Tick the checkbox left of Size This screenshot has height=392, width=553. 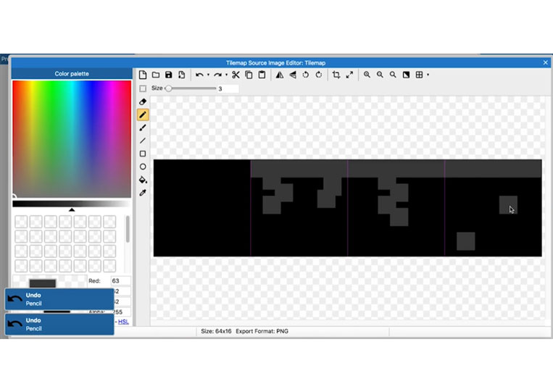click(x=143, y=88)
